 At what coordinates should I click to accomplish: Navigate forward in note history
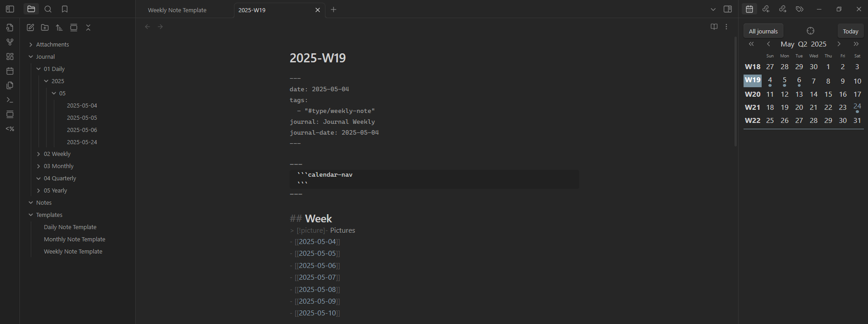(x=160, y=27)
